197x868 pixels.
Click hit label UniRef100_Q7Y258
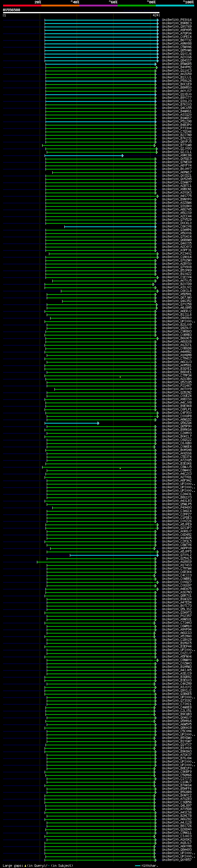click(177, 304)
